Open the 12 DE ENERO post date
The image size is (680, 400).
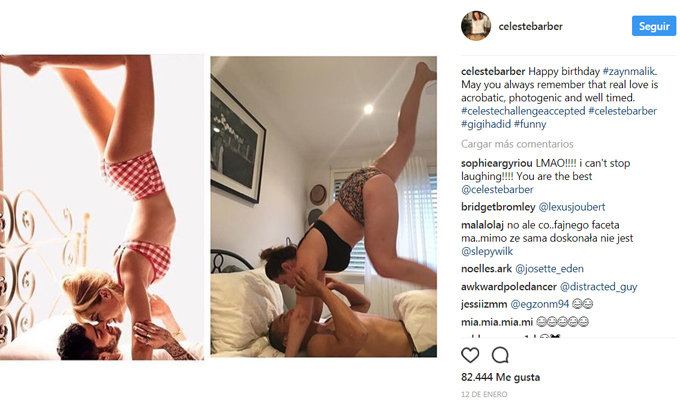[x=484, y=394]
